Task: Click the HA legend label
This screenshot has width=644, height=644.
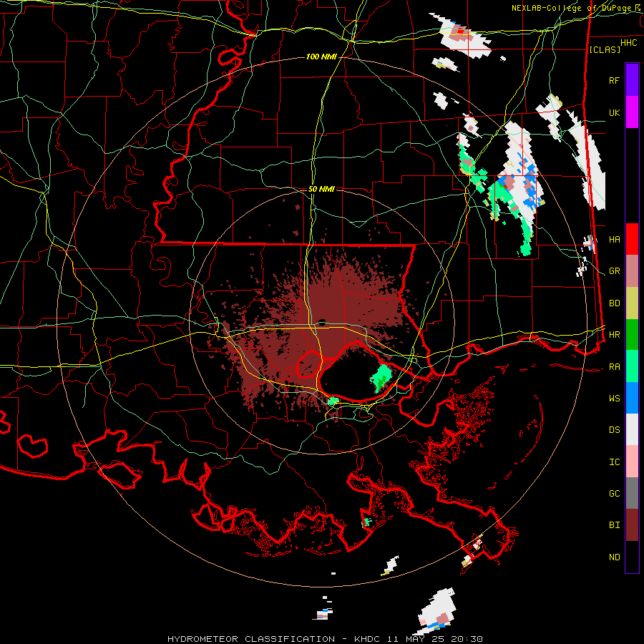Action: tap(614, 240)
